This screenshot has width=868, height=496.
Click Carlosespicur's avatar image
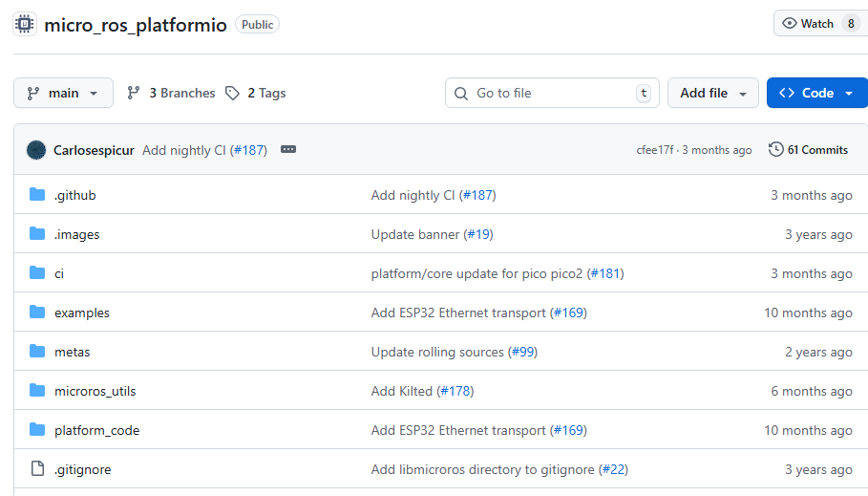click(x=36, y=150)
